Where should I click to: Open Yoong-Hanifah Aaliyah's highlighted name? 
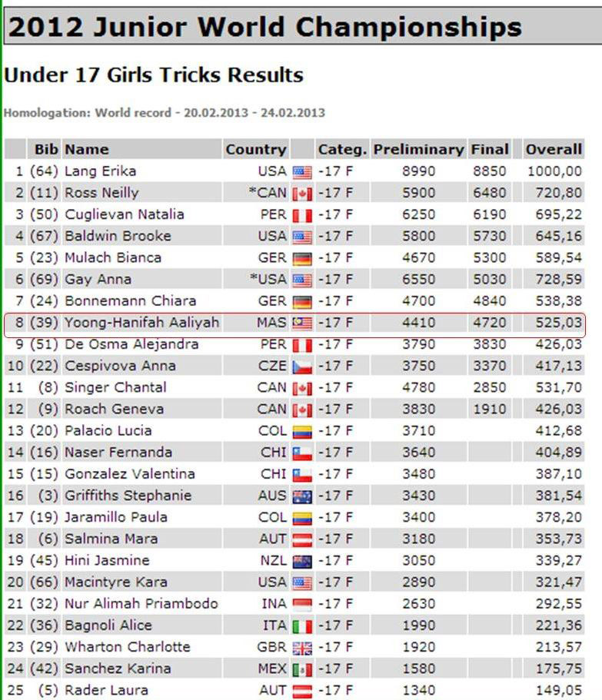pos(142,322)
